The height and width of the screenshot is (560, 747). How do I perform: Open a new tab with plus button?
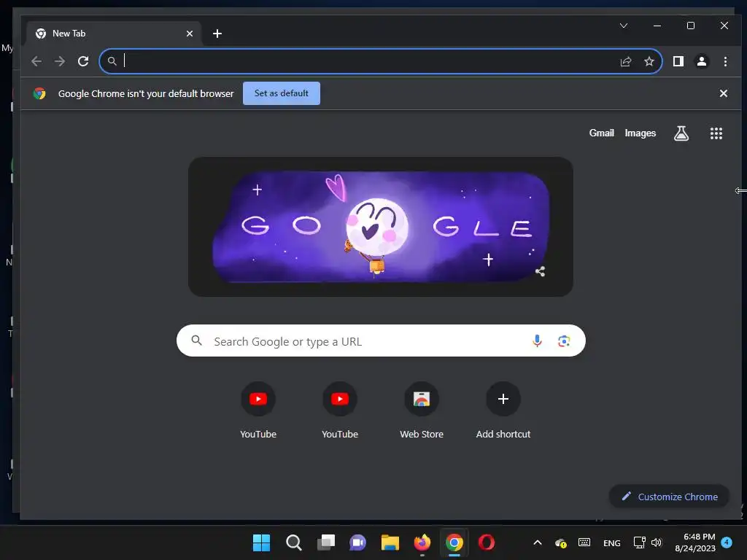point(217,34)
